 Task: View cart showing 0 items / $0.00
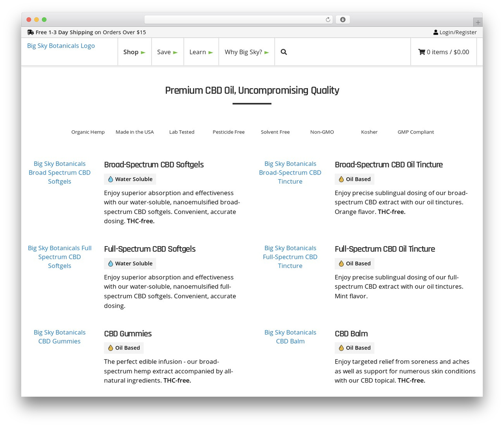(x=444, y=52)
